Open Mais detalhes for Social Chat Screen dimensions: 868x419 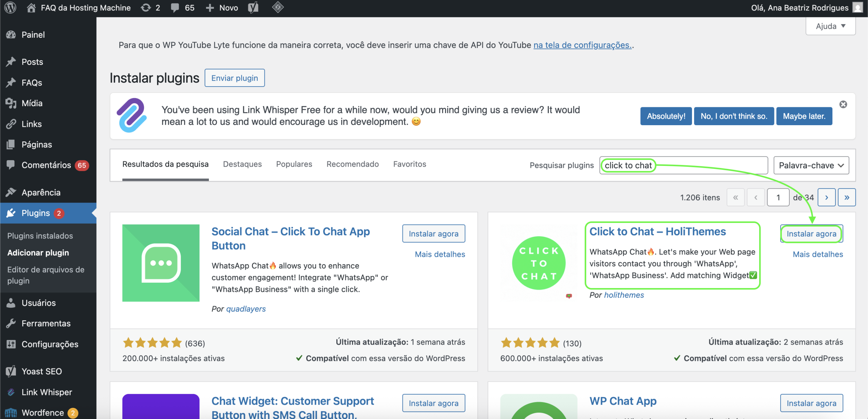pyautogui.click(x=440, y=254)
